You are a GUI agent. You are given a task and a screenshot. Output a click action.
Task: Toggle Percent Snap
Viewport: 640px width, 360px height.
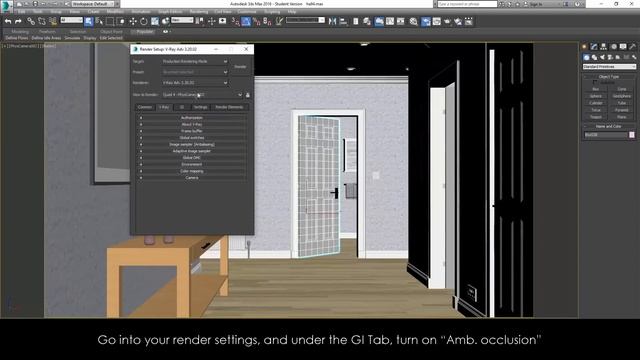point(256,21)
